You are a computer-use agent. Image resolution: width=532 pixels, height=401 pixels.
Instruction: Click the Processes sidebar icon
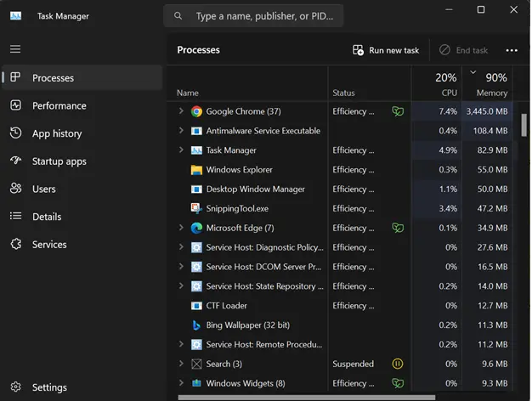15,77
